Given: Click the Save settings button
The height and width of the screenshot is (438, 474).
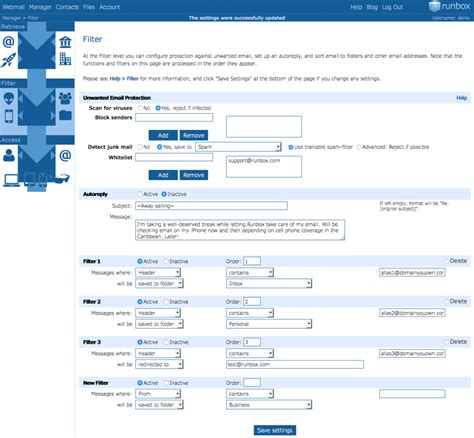Looking at the screenshot, I should (275, 430).
